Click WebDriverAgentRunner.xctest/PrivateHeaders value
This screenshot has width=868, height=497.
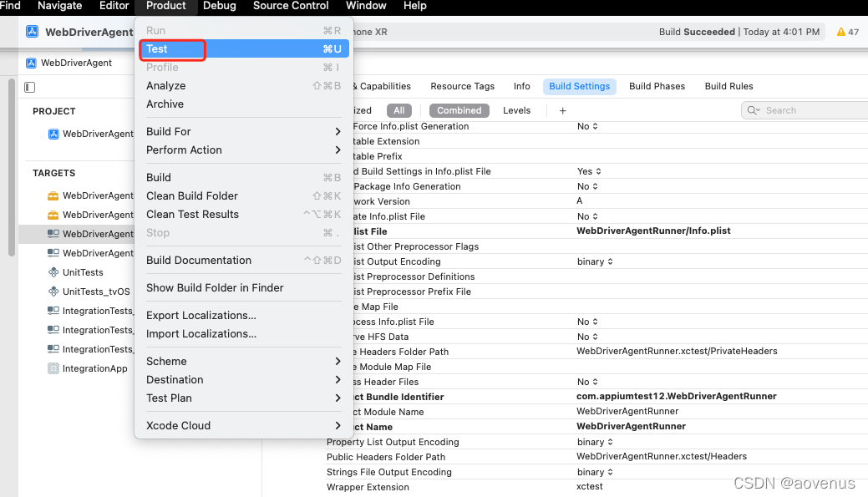pyautogui.click(x=677, y=352)
